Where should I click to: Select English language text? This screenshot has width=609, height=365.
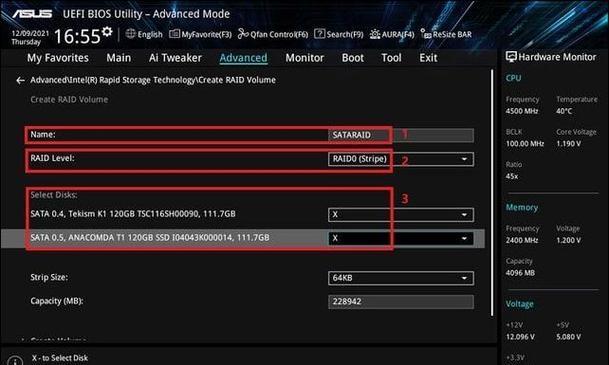pos(150,34)
